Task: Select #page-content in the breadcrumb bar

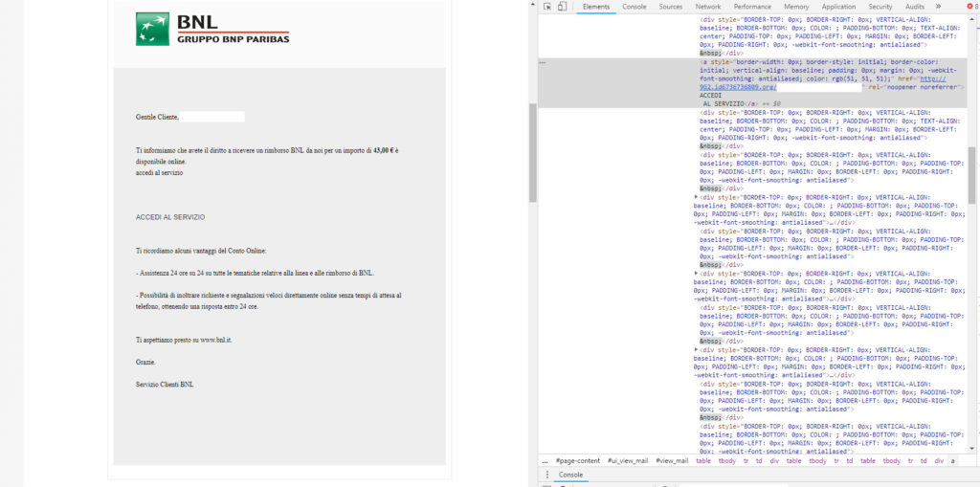Action: (577, 460)
